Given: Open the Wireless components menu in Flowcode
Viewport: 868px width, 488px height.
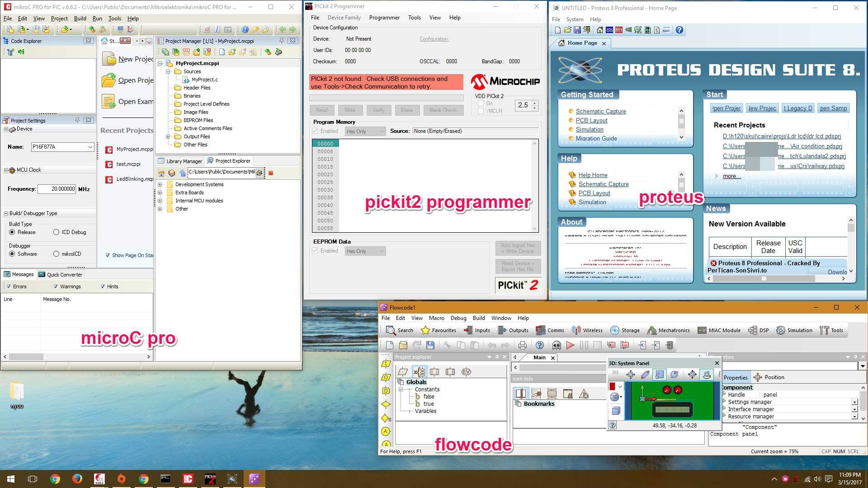Looking at the screenshot, I should (587, 330).
